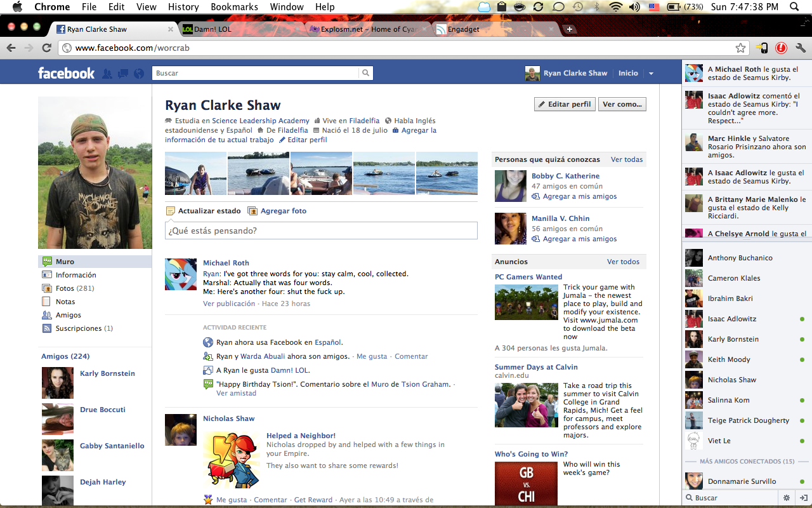
Task: Bookmark this page with the star icon
Action: [740, 48]
